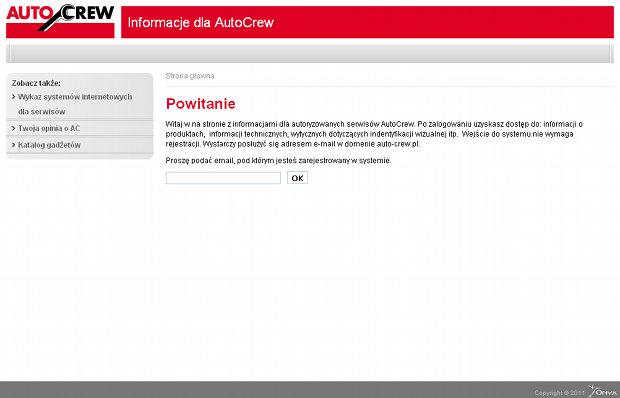Click the Powitanie heading
The width and height of the screenshot is (620, 398).
[x=200, y=104]
